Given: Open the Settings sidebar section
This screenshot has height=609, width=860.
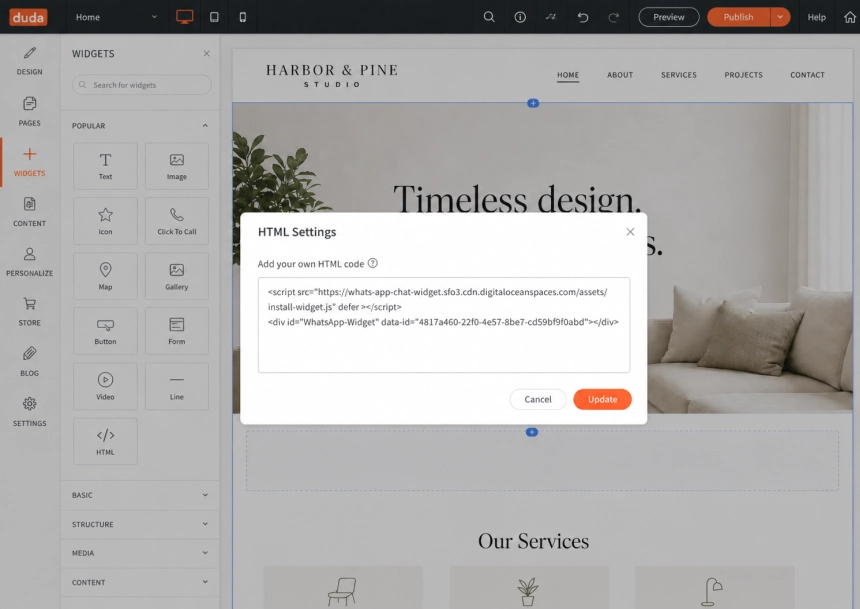Looking at the screenshot, I should tap(30, 412).
